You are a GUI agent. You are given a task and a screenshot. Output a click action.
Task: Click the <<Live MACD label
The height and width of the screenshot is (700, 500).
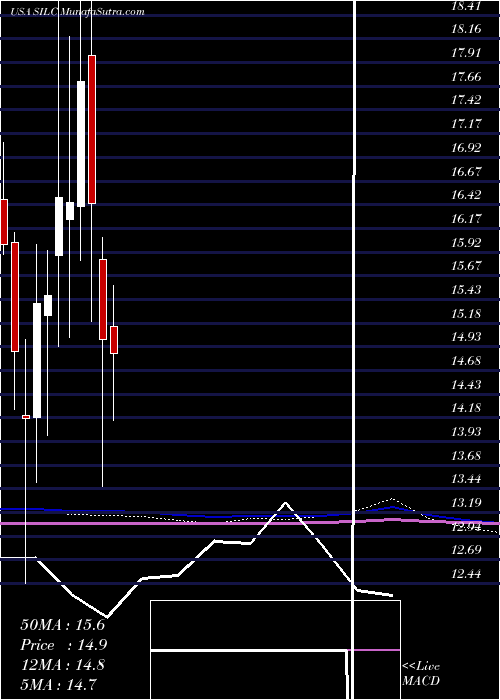click(x=421, y=674)
